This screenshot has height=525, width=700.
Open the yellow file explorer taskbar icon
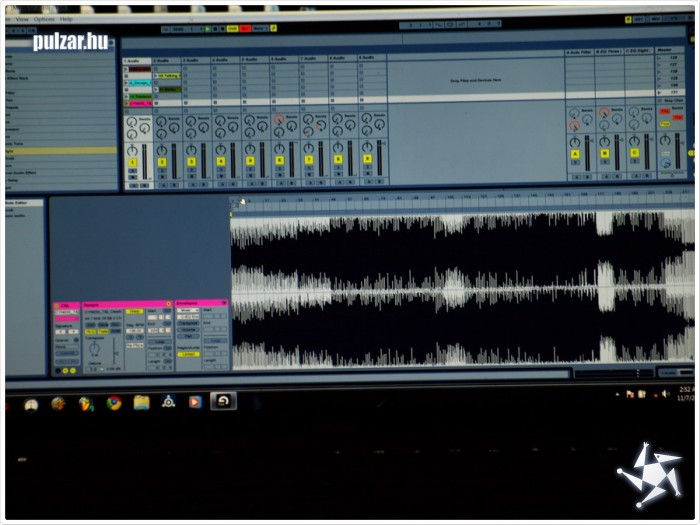(141, 403)
